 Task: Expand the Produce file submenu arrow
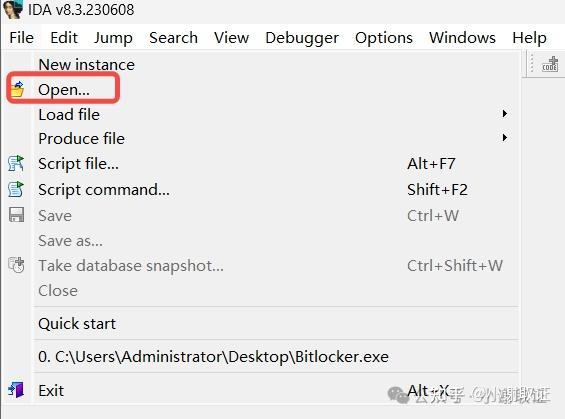pos(505,138)
